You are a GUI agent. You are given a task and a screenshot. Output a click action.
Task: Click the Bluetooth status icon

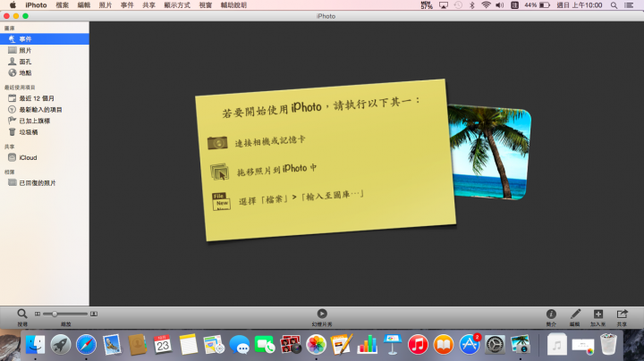472,5
